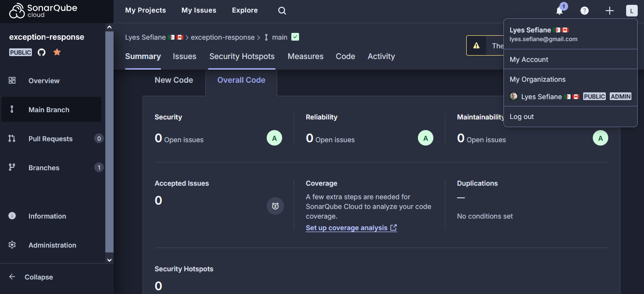This screenshot has width=644, height=294.
Task: Select the New Code tab
Action: [x=174, y=80]
